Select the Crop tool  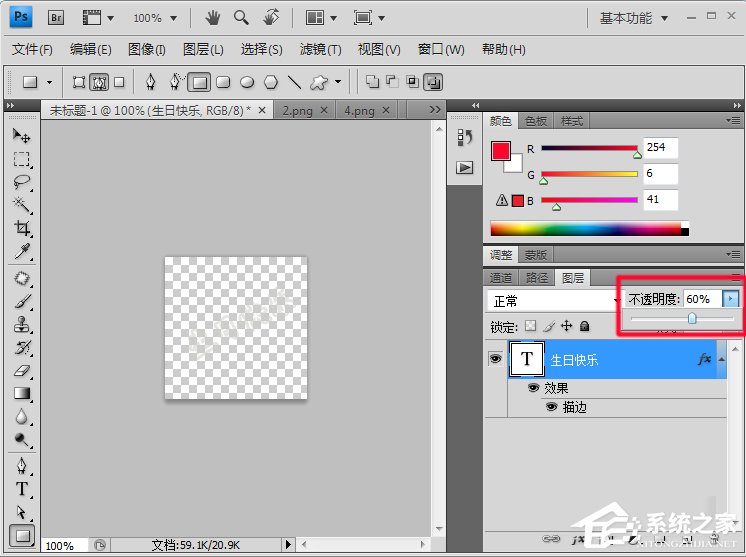coord(21,229)
